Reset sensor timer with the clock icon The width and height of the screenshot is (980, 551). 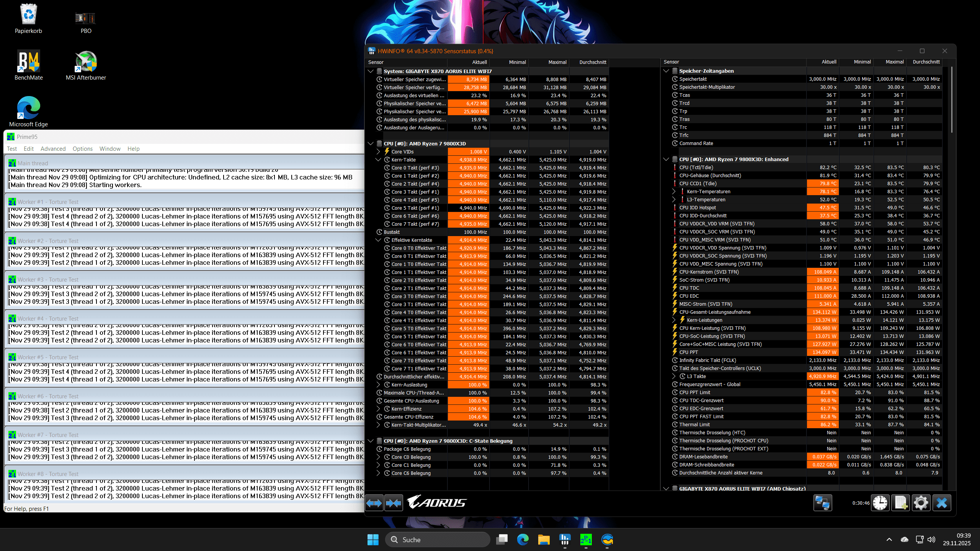[x=880, y=502]
